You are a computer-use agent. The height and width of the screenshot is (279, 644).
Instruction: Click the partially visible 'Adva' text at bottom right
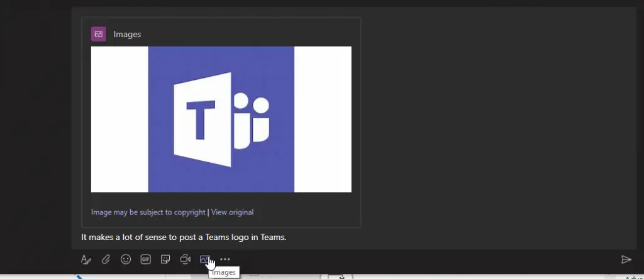(634, 276)
